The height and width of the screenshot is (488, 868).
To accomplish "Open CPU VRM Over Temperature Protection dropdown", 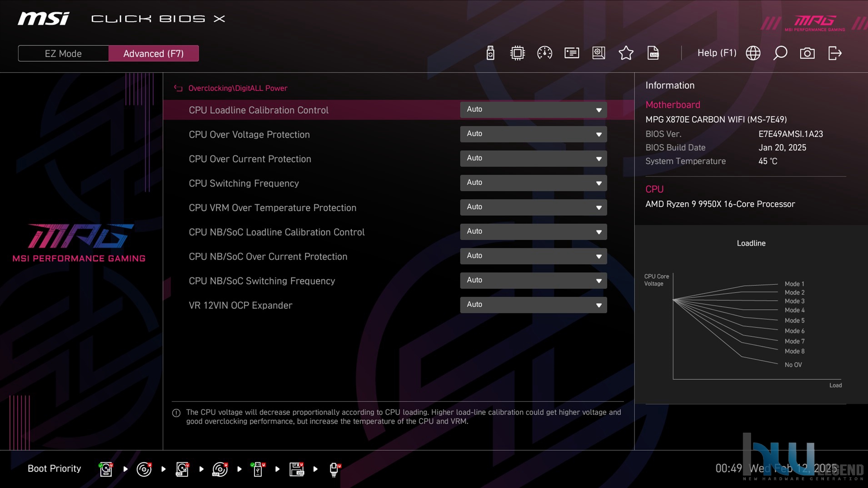I will 533,207.
